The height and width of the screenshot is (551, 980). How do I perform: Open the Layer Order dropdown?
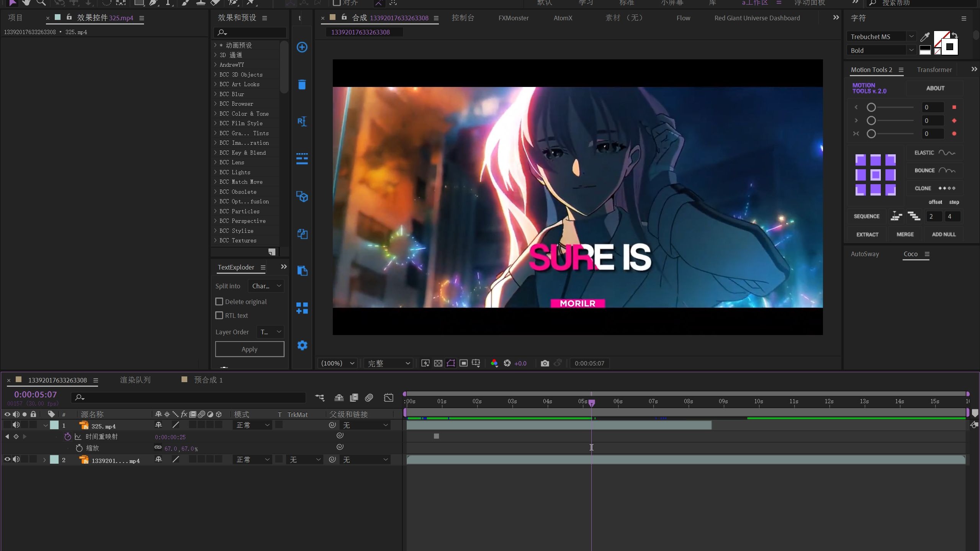tap(270, 332)
